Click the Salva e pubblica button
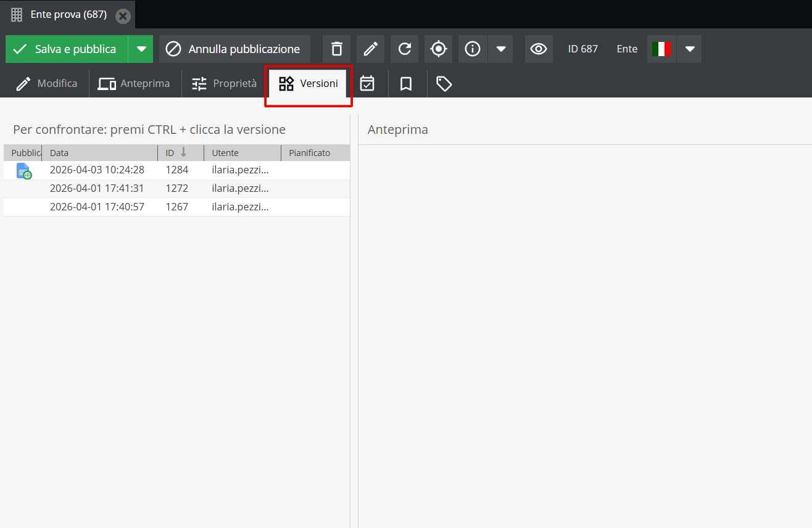812x528 pixels. tap(67, 49)
